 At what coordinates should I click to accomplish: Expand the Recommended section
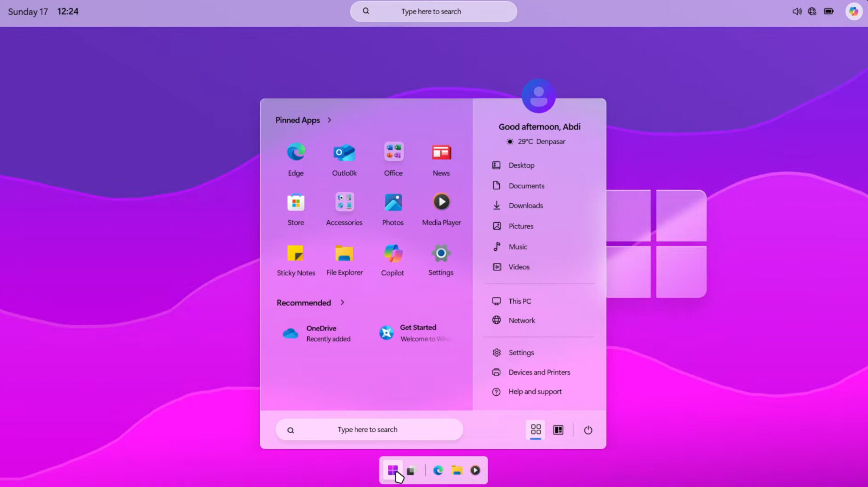click(342, 302)
